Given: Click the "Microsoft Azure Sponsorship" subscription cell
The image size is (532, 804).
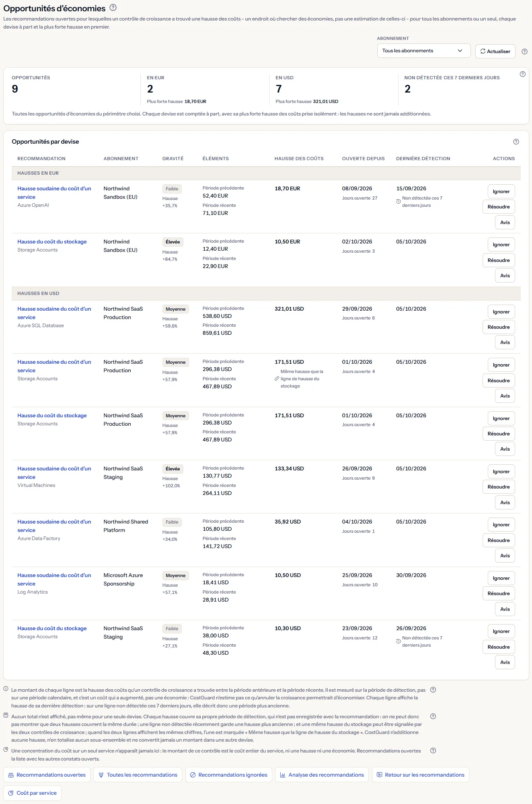Looking at the screenshot, I should 123,579.
